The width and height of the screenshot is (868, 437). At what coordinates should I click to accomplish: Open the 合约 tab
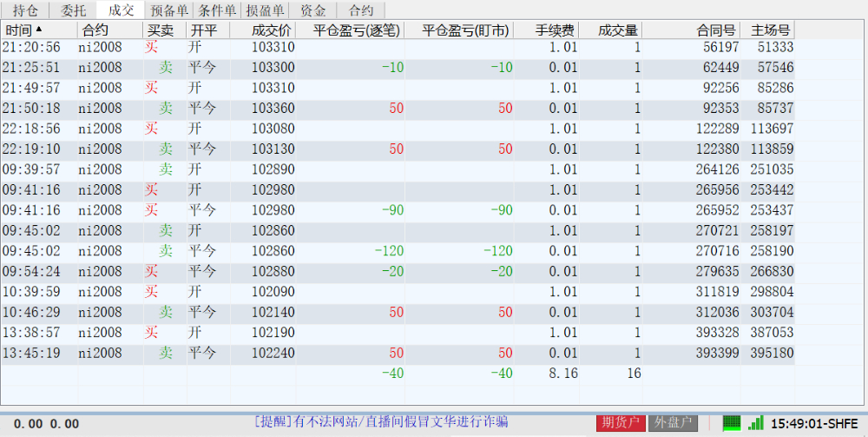pyautogui.click(x=361, y=10)
